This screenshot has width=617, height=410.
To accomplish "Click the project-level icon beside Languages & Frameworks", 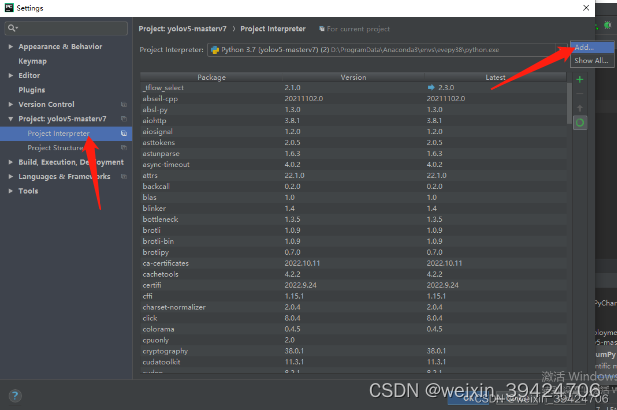I will pos(124,176).
